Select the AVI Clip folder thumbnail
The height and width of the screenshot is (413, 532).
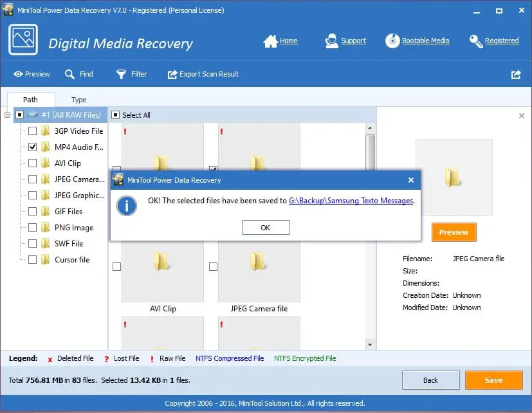[163, 271]
